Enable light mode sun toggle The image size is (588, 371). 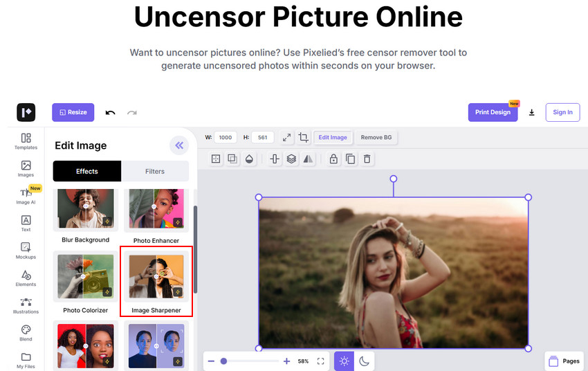[x=344, y=361]
